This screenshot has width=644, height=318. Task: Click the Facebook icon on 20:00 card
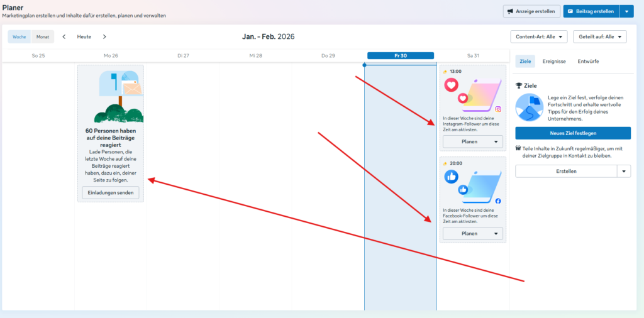[498, 201]
